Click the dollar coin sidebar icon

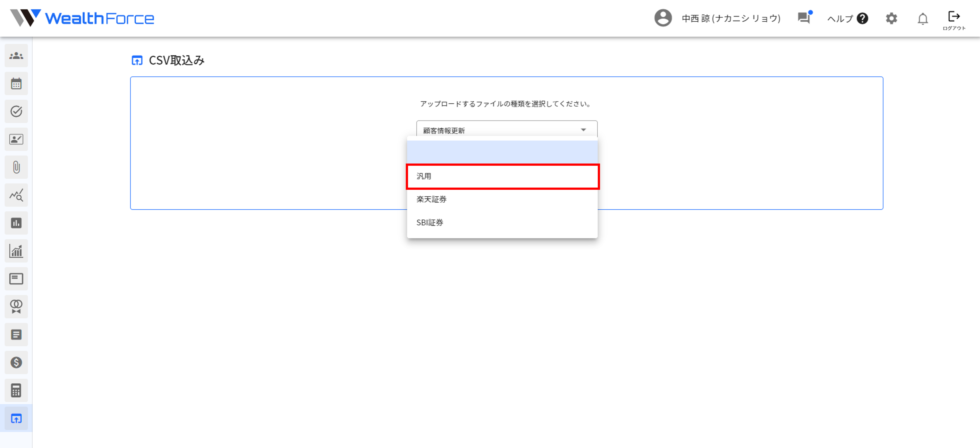tap(16, 362)
